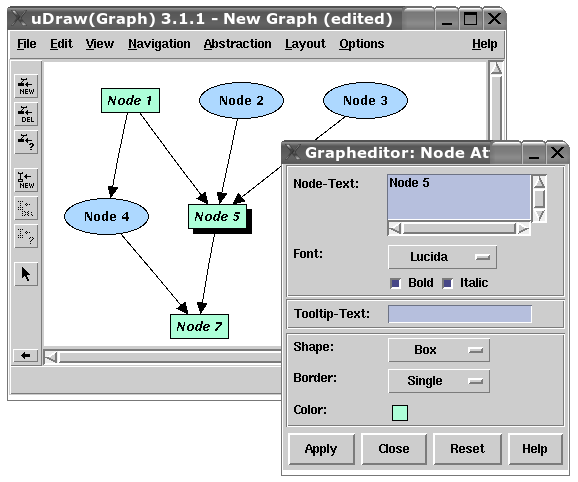Viewport: 578px width, 482px height.
Task: Click the edge attributes query icon
Action: coord(26,236)
